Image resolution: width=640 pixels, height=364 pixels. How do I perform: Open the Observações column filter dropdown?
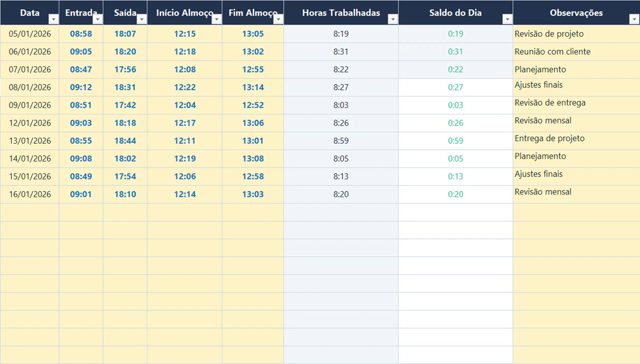click(634, 20)
